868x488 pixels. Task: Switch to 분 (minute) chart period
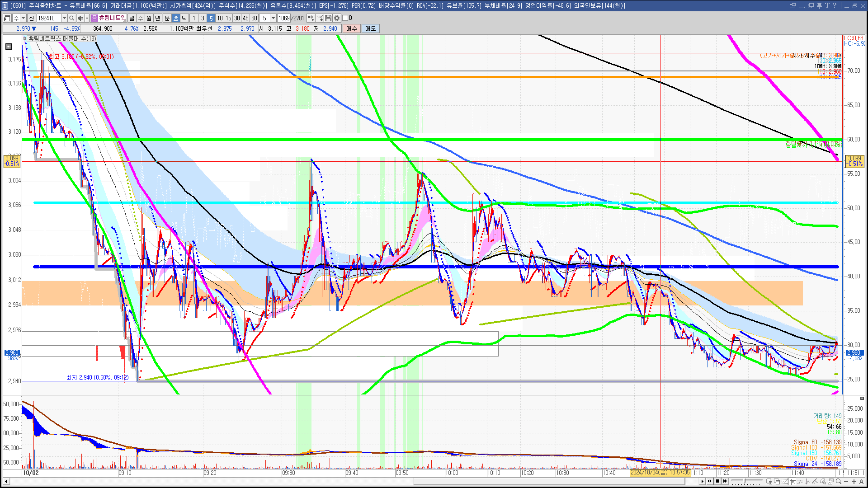(x=167, y=18)
